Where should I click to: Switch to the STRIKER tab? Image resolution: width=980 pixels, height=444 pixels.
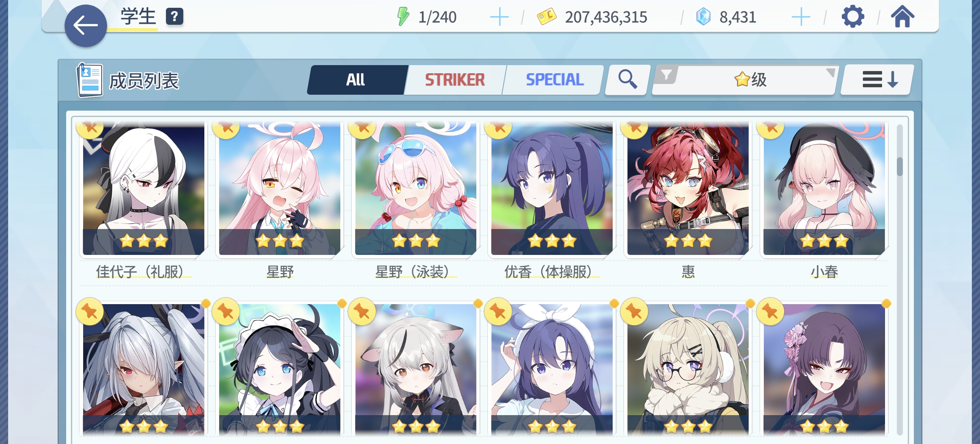click(455, 80)
